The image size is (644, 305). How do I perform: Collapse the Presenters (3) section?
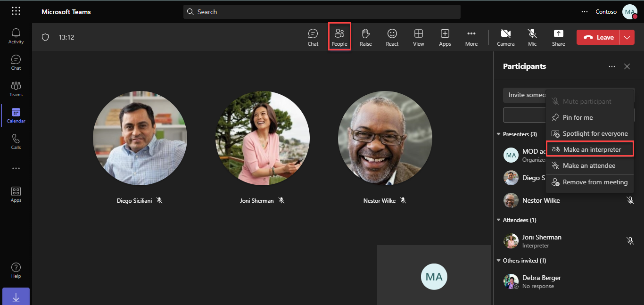(x=499, y=134)
